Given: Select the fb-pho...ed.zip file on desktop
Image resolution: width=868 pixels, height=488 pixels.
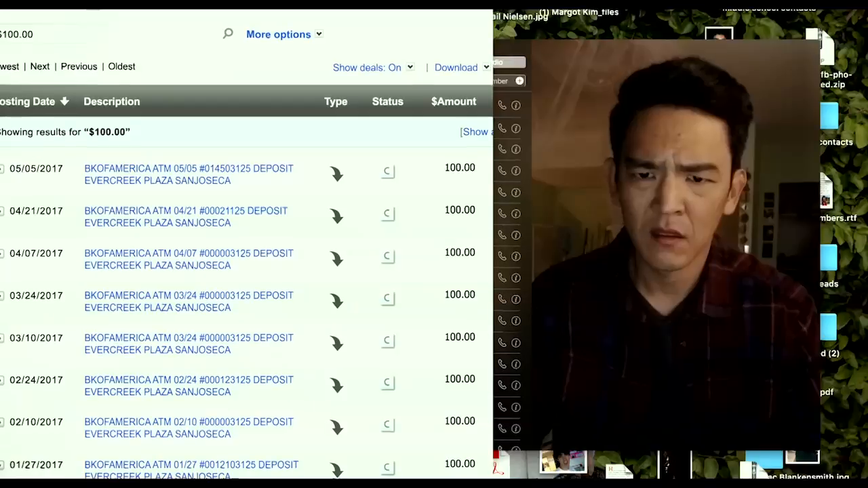Looking at the screenshot, I should (x=828, y=58).
